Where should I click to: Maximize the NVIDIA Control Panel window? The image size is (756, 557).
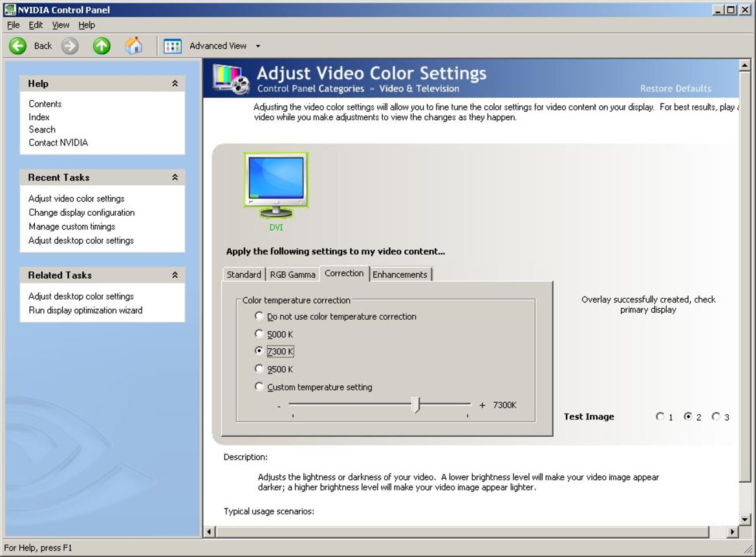pyautogui.click(x=731, y=10)
